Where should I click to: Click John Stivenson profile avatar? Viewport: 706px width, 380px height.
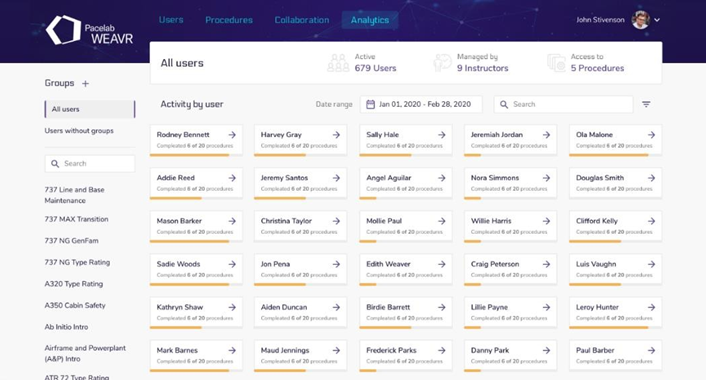pos(640,20)
